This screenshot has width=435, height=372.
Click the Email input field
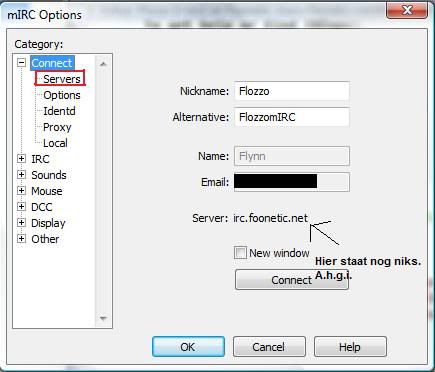tap(292, 182)
